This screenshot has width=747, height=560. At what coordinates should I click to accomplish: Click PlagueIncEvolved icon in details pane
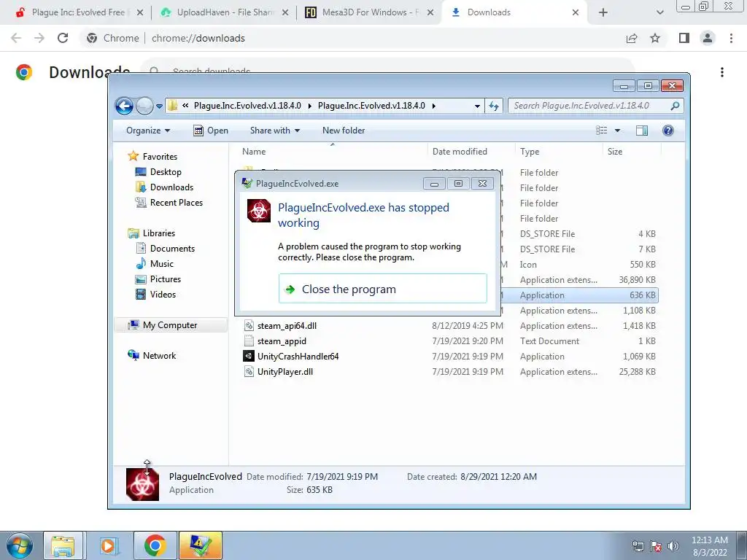[142, 484]
